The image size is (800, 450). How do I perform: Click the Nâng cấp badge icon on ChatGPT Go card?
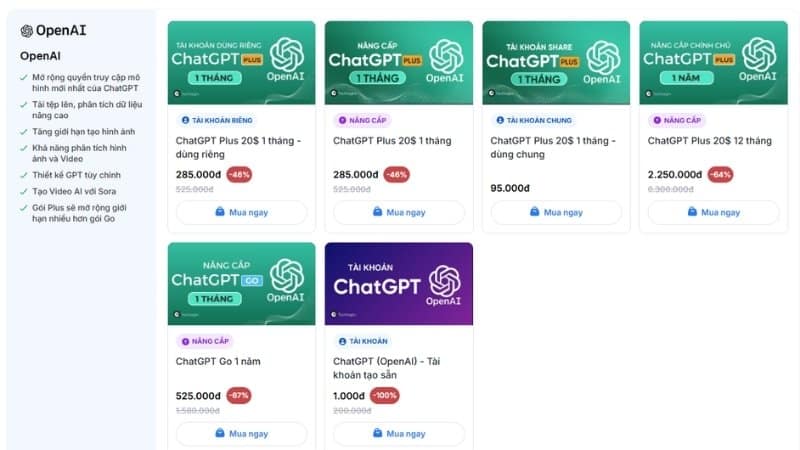(184, 341)
